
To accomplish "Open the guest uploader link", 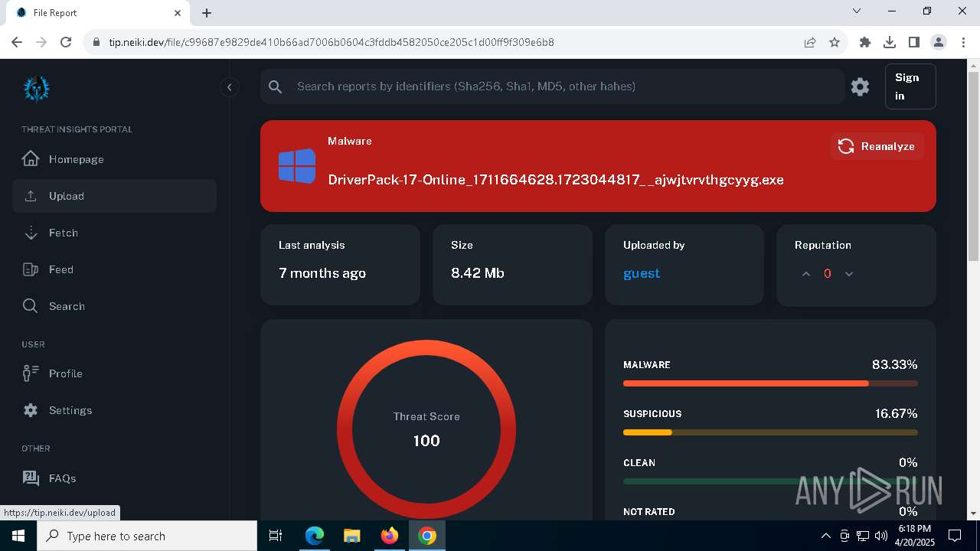I will [642, 273].
